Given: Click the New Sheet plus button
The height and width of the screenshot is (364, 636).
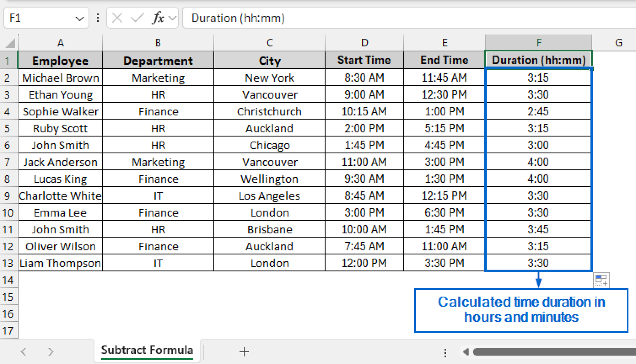Looking at the screenshot, I should click(244, 352).
